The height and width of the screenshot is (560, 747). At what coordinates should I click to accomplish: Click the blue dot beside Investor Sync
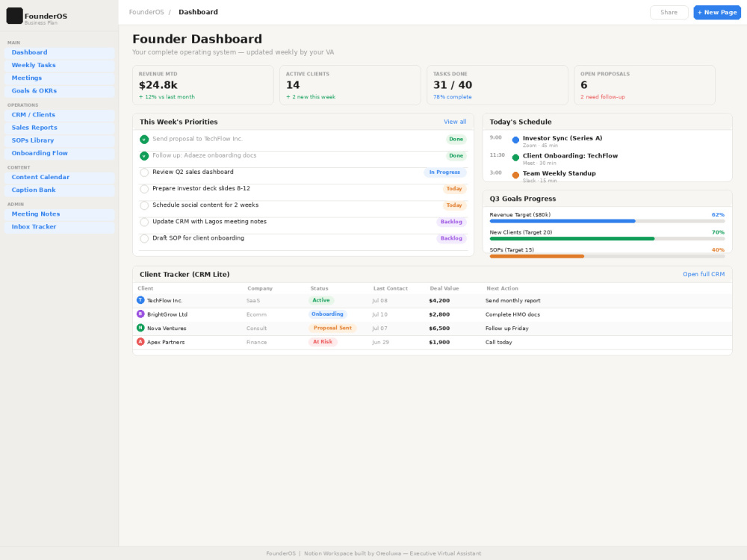pyautogui.click(x=515, y=140)
